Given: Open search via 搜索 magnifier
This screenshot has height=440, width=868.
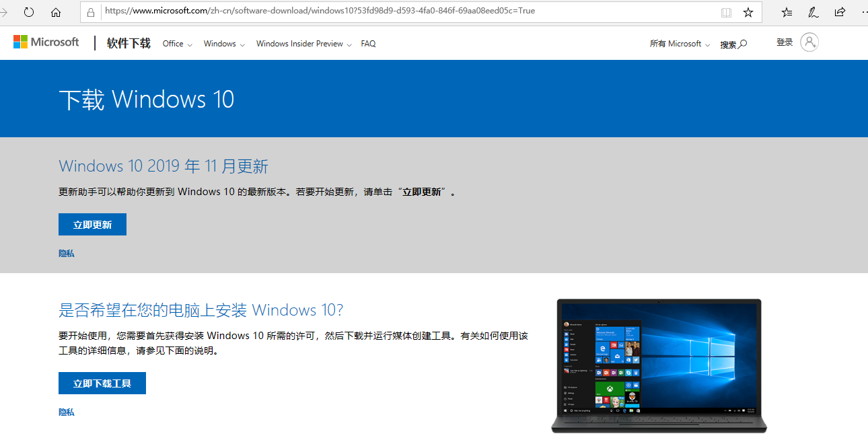Looking at the screenshot, I should (733, 44).
